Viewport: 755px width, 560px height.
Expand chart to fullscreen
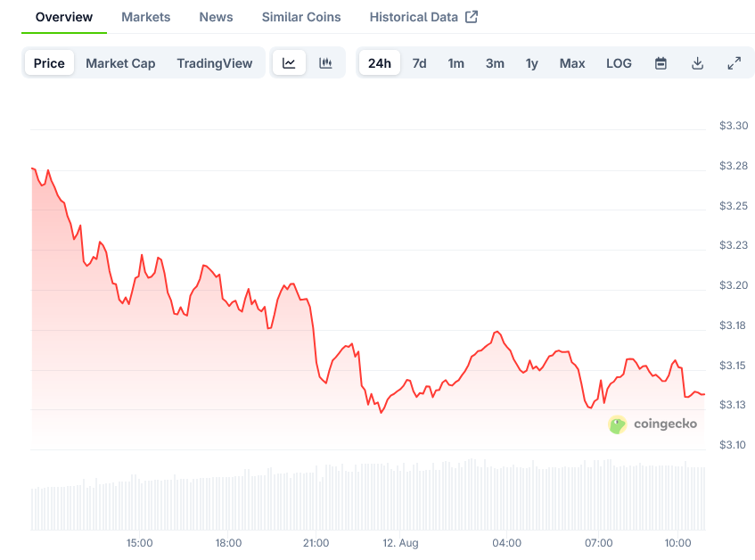tap(734, 63)
